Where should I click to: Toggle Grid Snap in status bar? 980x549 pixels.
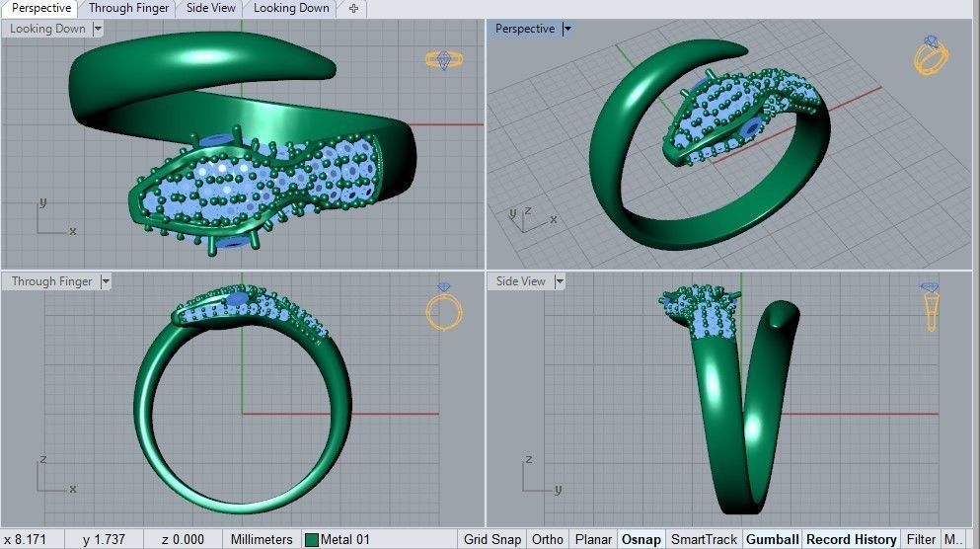click(x=491, y=539)
